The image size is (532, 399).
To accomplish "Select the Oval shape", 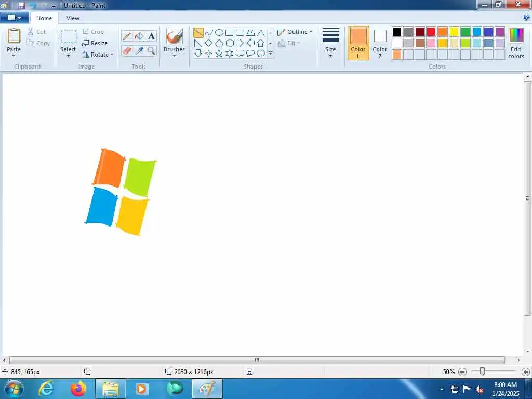I will pyautogui.click(x=219, y=33).
